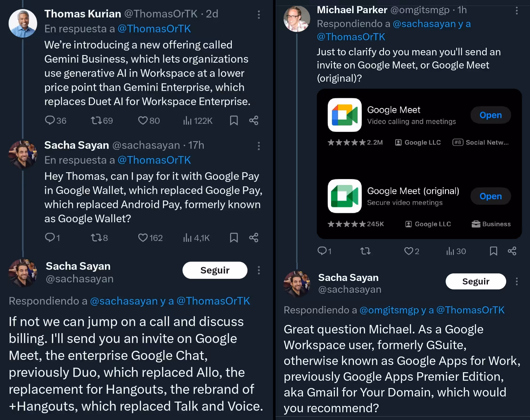Retweet Michael Parker's Google Meet tweet
The image size is (530, 420).
pos(365,251)
